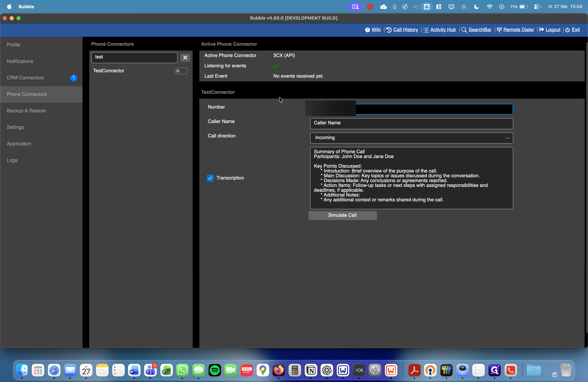The image size is (588, 382).
Task: Open the Activity Hub link
Action: tap(443, 30)
